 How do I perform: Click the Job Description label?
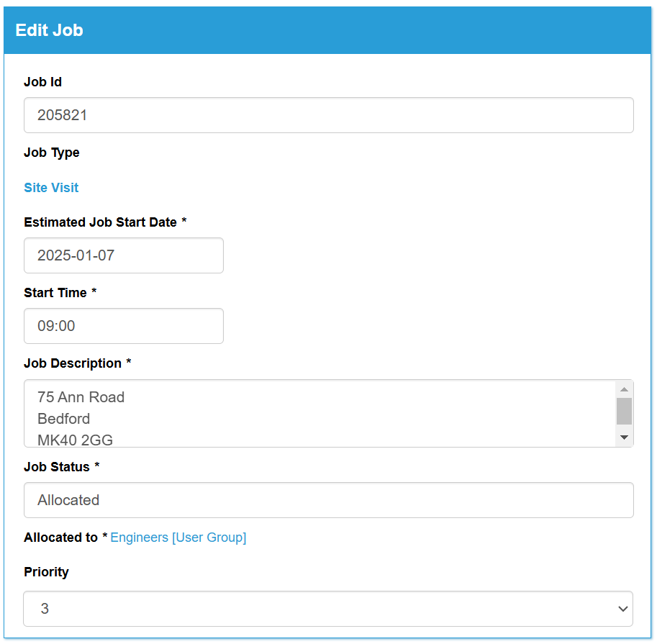tap(73, 363)
